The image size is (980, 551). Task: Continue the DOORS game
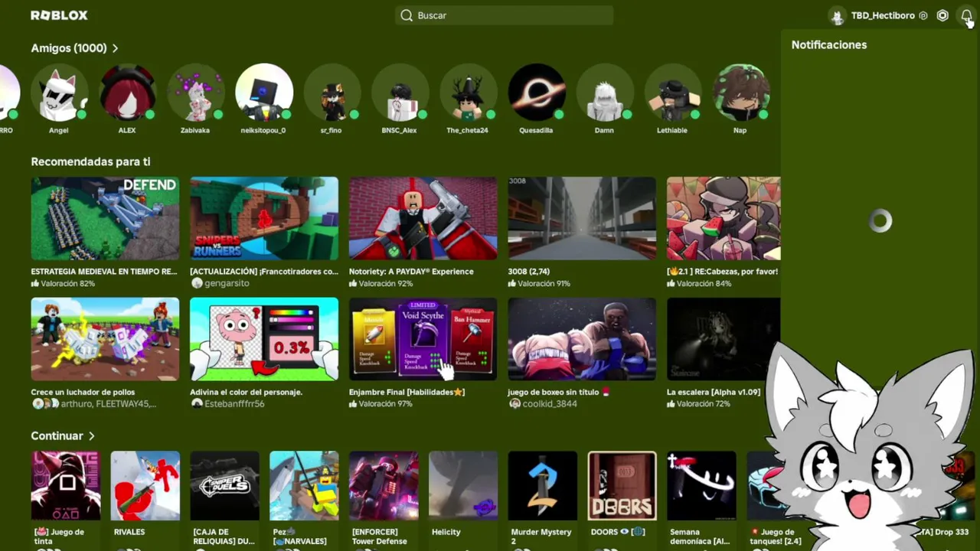coord(622,486)
